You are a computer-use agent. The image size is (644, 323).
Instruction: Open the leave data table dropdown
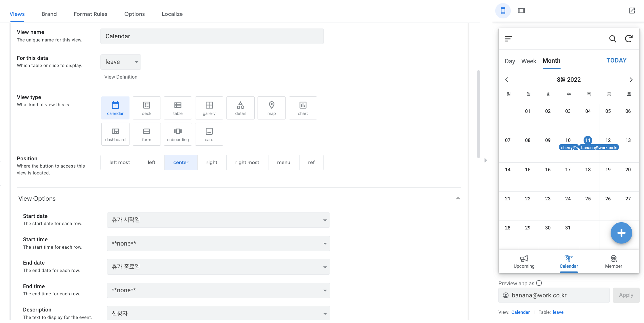121,62
